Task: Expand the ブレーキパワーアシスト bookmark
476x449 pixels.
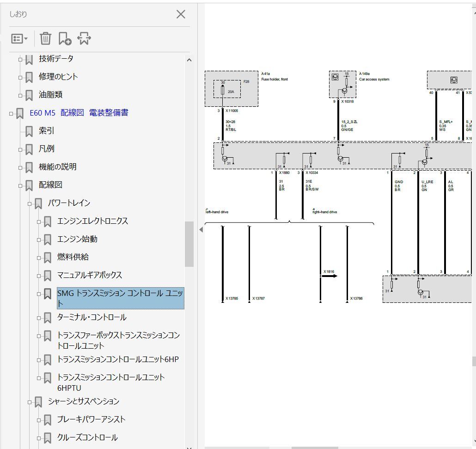Action: [x=39, y=420]
